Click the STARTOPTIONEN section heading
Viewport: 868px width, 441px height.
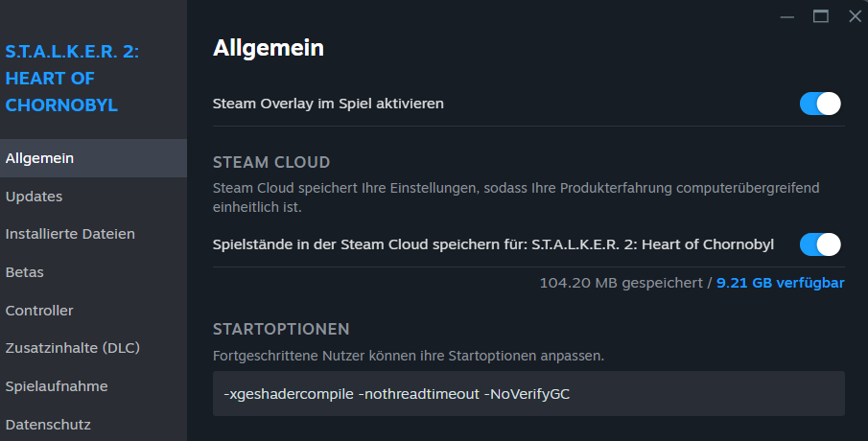(281, 330)
